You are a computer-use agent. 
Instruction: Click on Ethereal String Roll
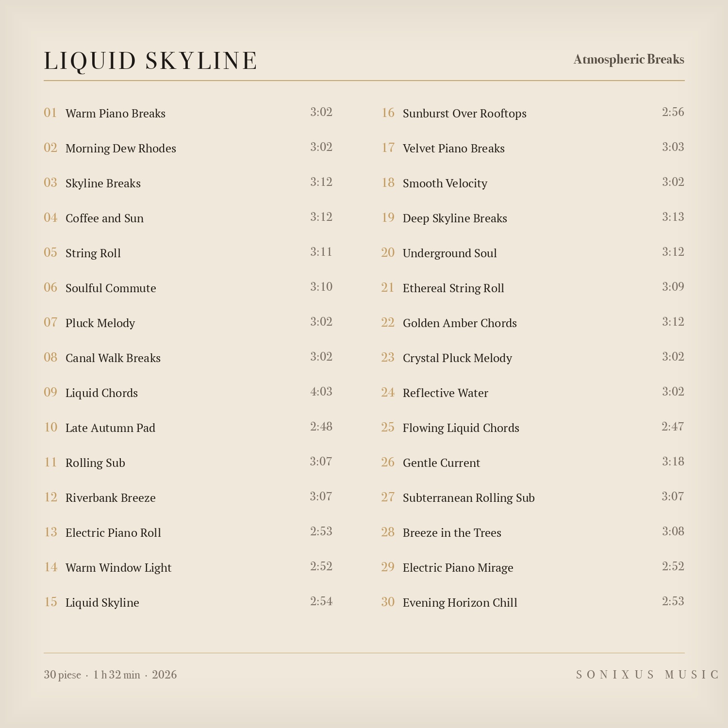pyautogui.click(x=533, y=287)
